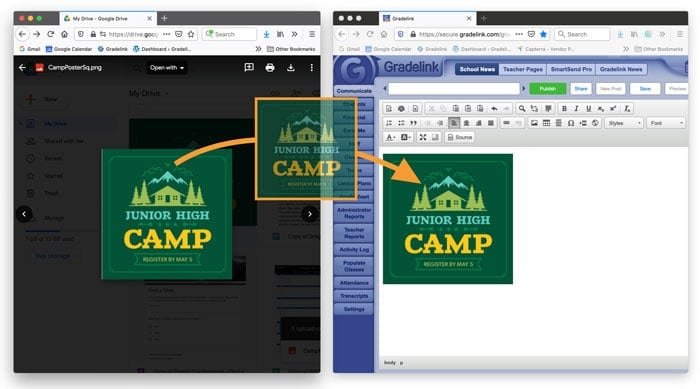The image size is (700, 389).
Task: Switch to the Teacher Pages tab
Action: point(523,69)
